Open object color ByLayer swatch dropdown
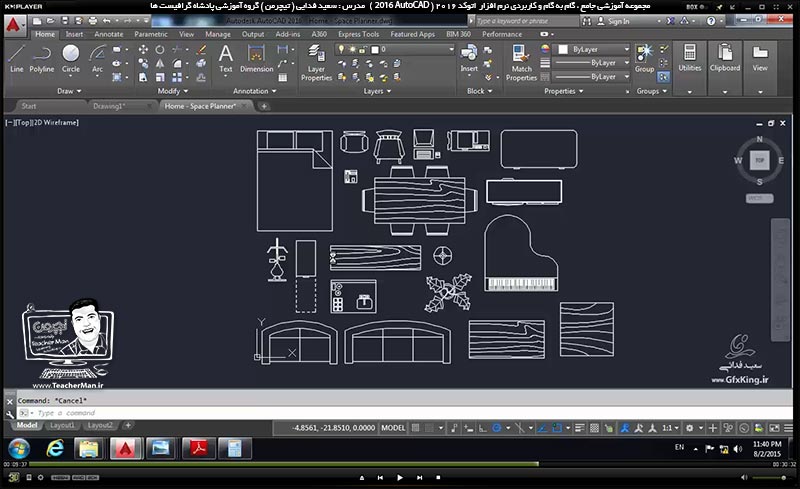Image resolution: width=800 pixels, height=489 pixels. point(593,50)
